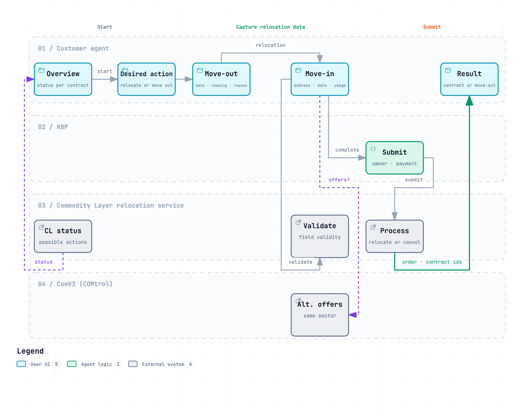Click the User UI legend color swatch
Image resolution: width=520 pixels, height=420 pixels.
click(21, 364)
